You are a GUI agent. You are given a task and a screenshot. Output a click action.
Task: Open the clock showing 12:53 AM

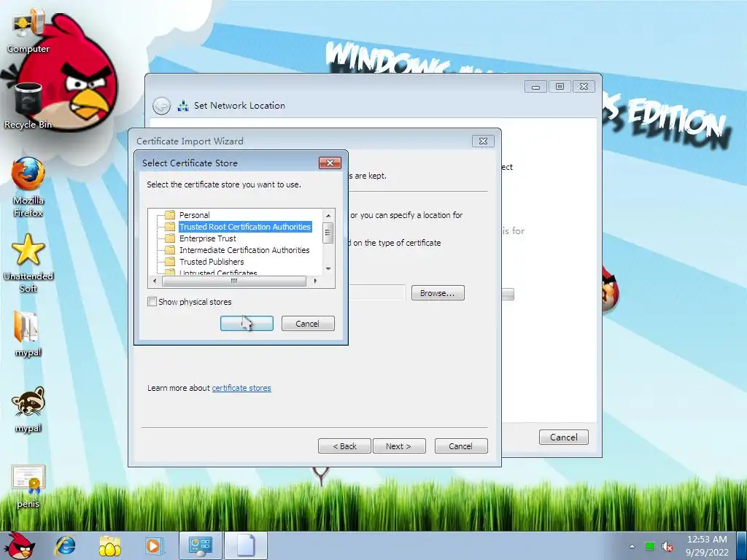pyautogui.click(x=707, y=545)
